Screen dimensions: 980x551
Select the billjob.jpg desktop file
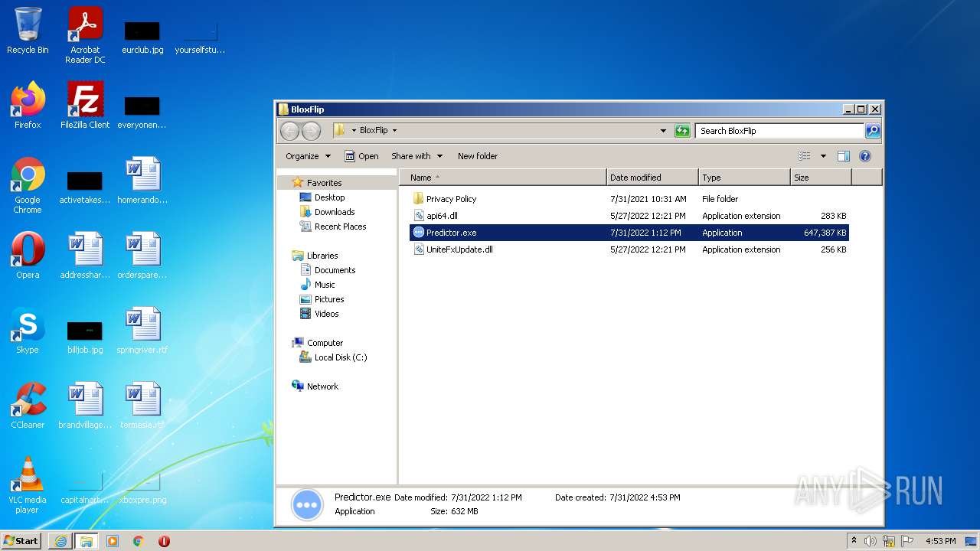(85, 336)
